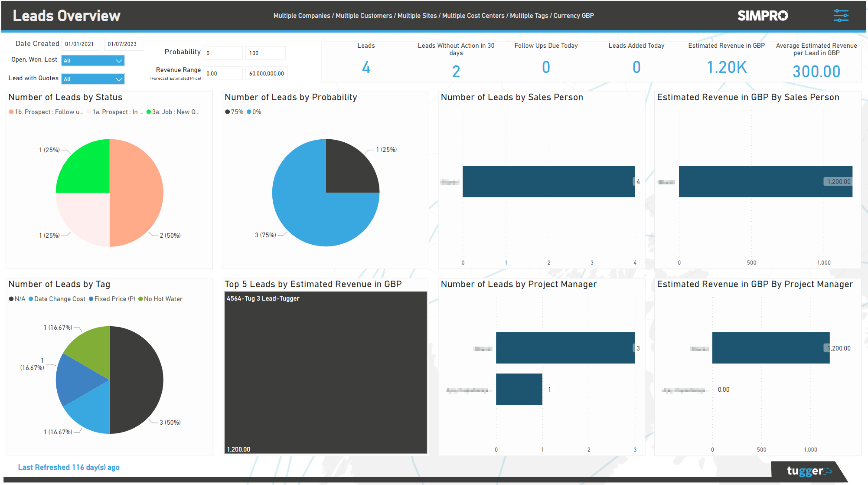Select the 'Leads Without Action in 30 days' KPI card
The width and height of the screenshot is (868, 485).
click(456, 61)
